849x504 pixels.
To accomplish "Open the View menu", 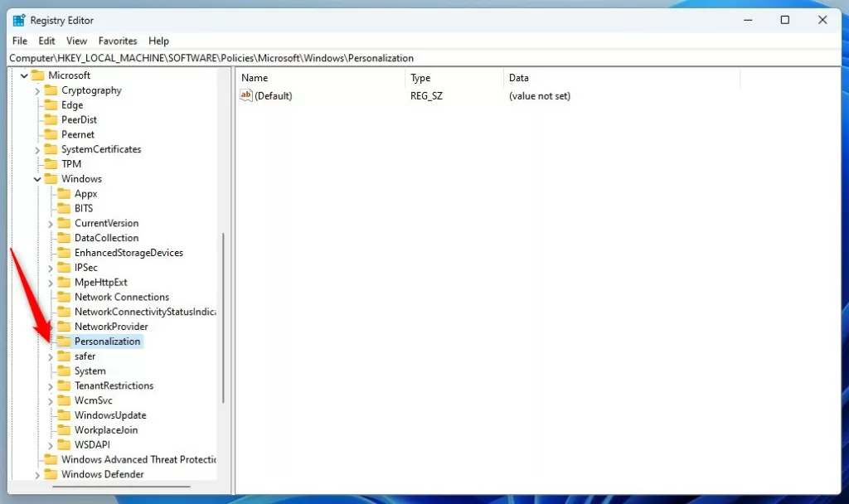I will 76,41.
